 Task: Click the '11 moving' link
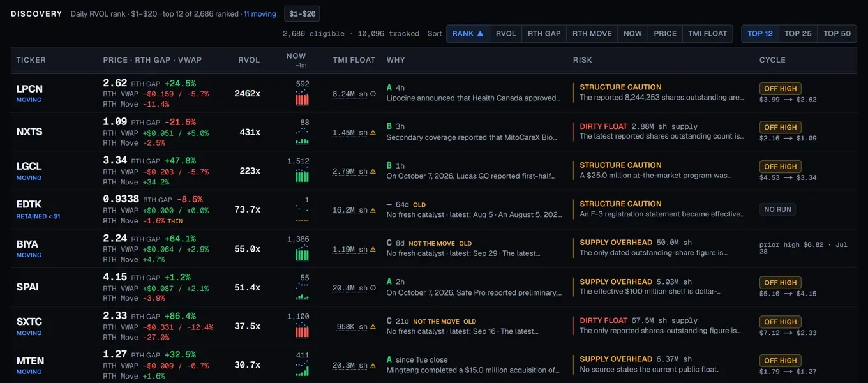click(x=260, y=13)
